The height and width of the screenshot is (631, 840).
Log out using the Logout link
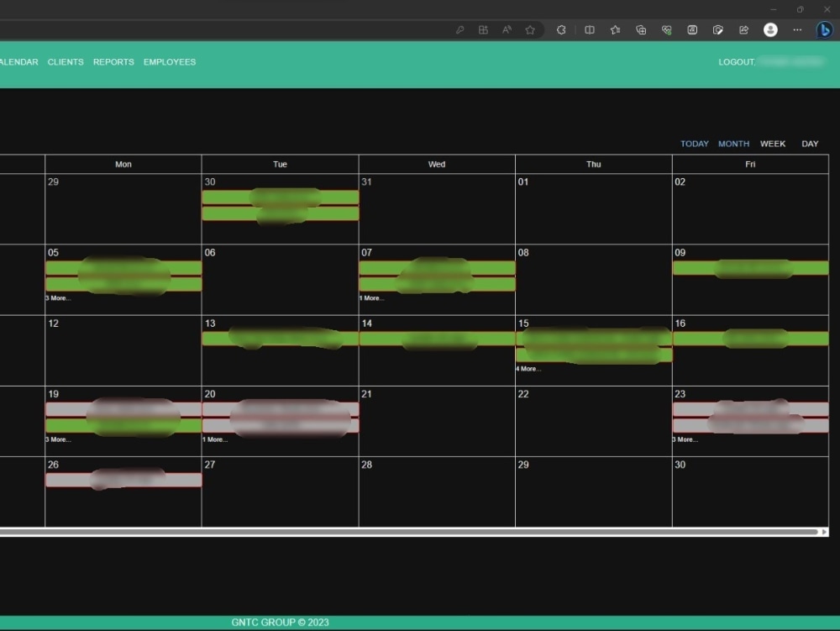click(737, 62)
